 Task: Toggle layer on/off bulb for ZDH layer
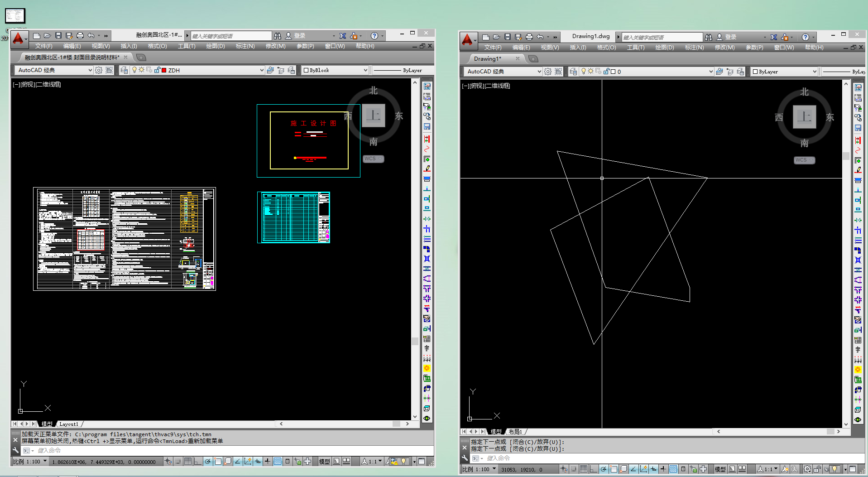(134, 70)
